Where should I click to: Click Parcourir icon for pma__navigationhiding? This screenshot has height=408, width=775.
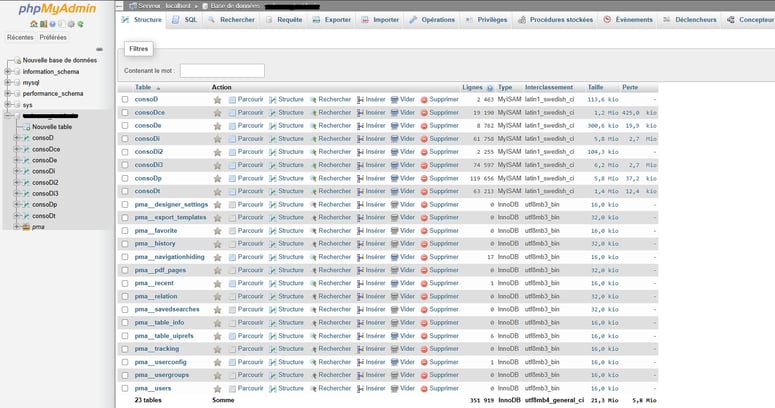232,257
